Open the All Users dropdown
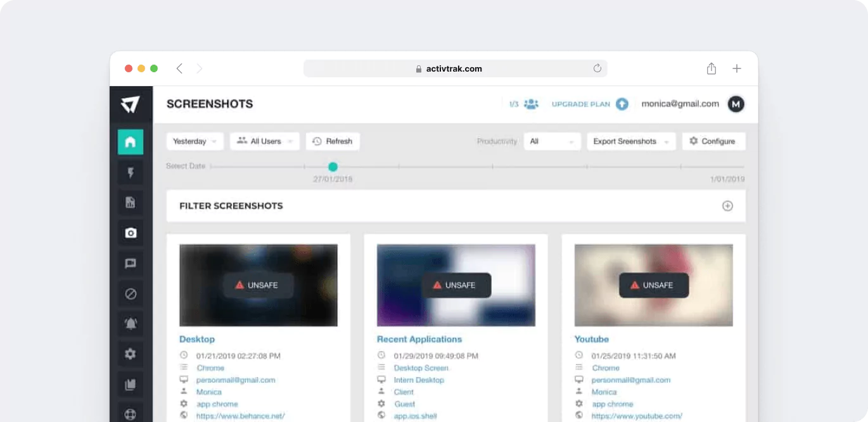 tap(265, 141)
